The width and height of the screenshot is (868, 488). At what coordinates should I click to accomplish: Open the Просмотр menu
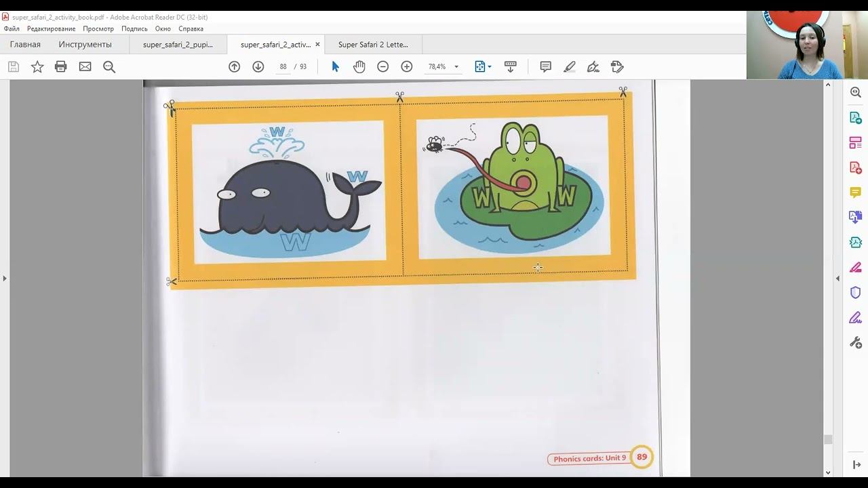(98, 28)
